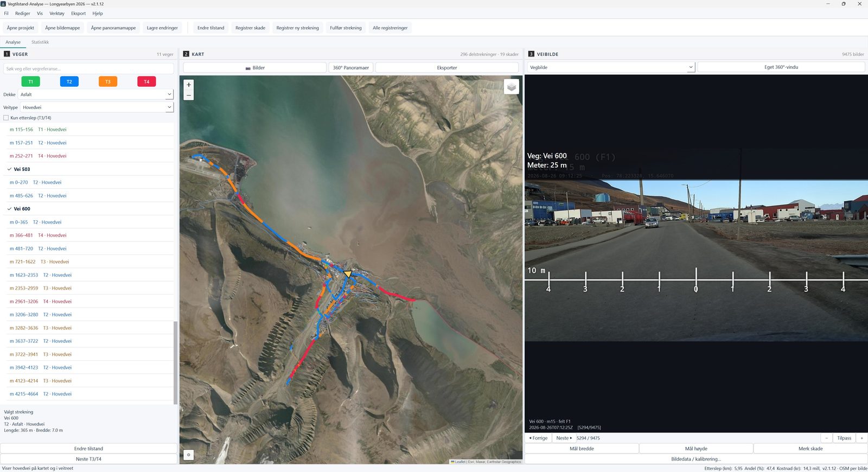868x472 pixels.
Task: Show Bilder on the map
Action: tap(255, 68)
